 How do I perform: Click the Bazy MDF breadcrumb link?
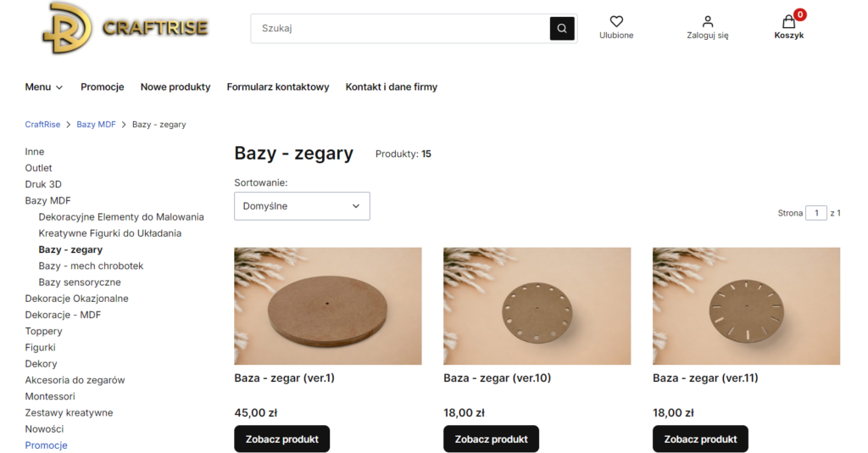click(x=96, y=124)
